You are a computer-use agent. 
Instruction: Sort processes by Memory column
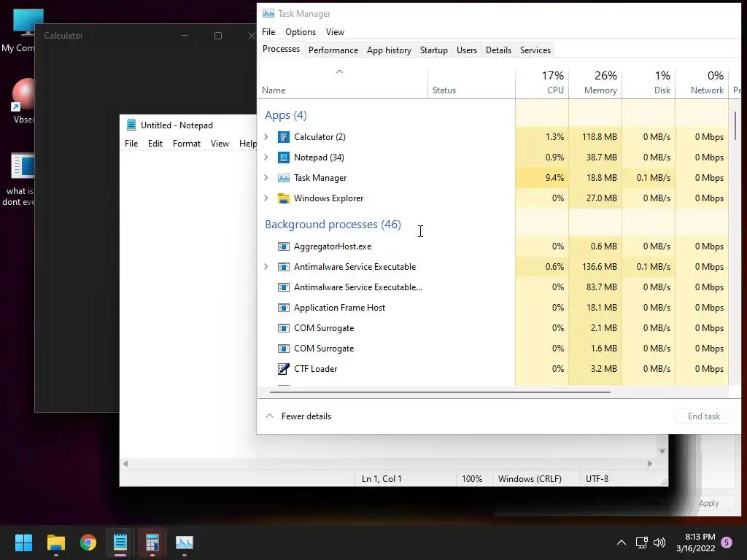(595, 83)
